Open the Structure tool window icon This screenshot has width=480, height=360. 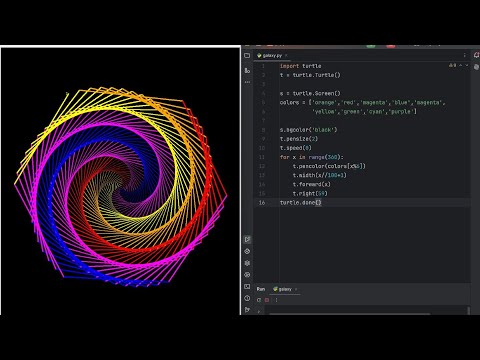click(x=247, y=70)
